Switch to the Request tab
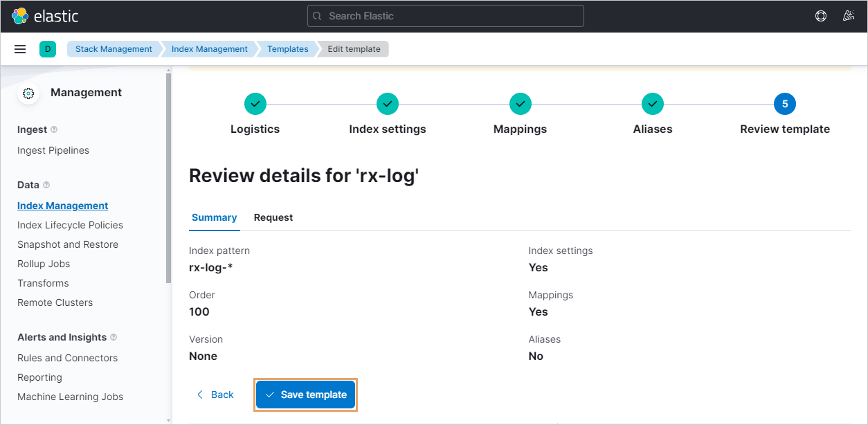This screenshot has height=425, width=868. click(273, 217)
